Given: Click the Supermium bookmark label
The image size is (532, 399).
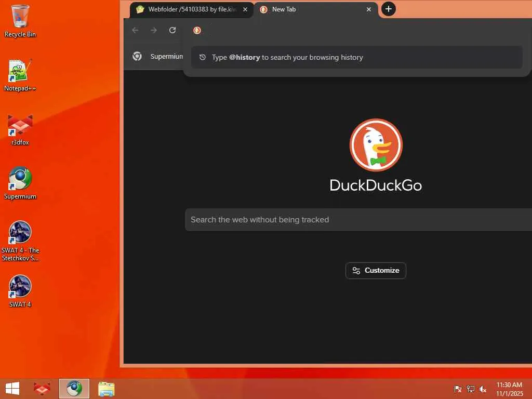Looking at the screenshot, I should [x=167, y=56].
